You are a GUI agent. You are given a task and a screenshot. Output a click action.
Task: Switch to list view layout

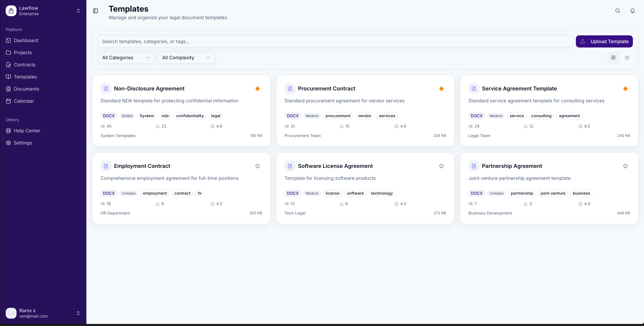pos(626,58)
